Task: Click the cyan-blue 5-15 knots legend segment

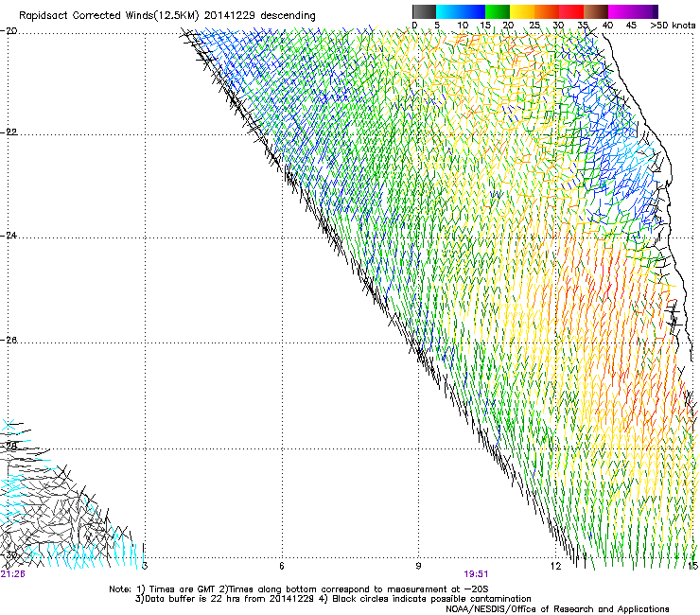Action: (461, 11)
